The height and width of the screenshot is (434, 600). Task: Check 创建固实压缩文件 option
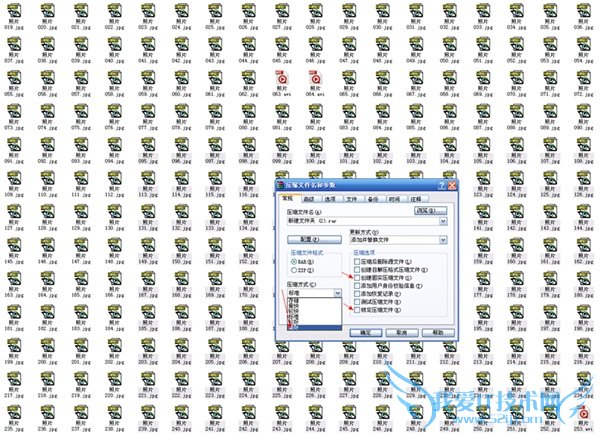[383, 278]
